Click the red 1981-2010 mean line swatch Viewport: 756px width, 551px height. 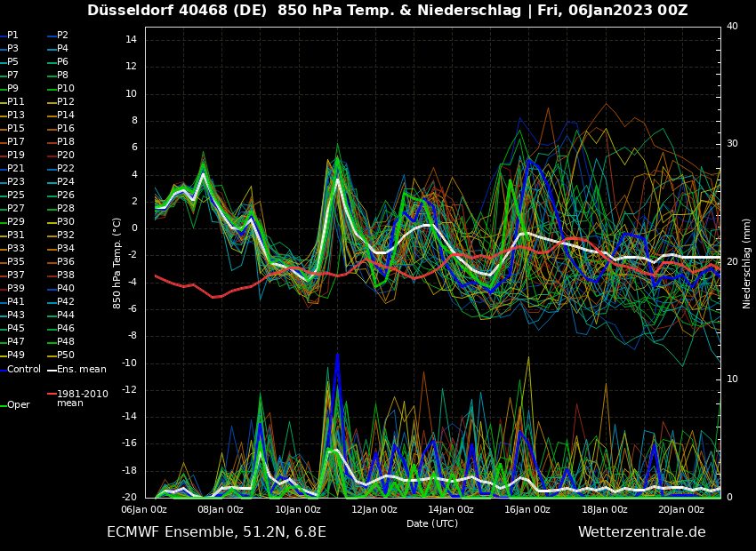(x=51, y=394)
